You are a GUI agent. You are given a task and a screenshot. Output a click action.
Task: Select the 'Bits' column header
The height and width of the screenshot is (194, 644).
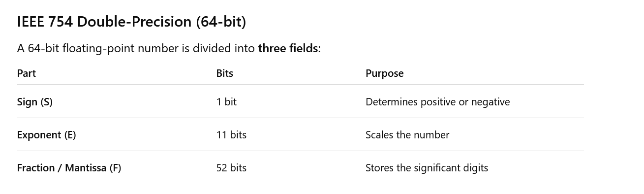[225, 73]
